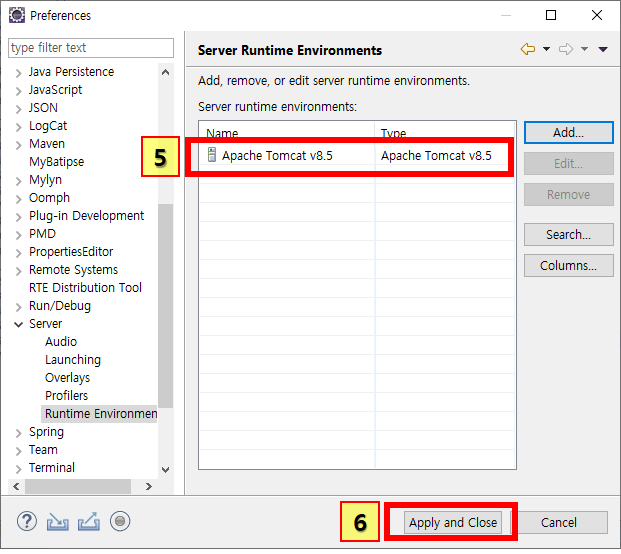This screenshot has width=621, height=554.
Task: Select Profilers under Server
Action: pos(67,395)
